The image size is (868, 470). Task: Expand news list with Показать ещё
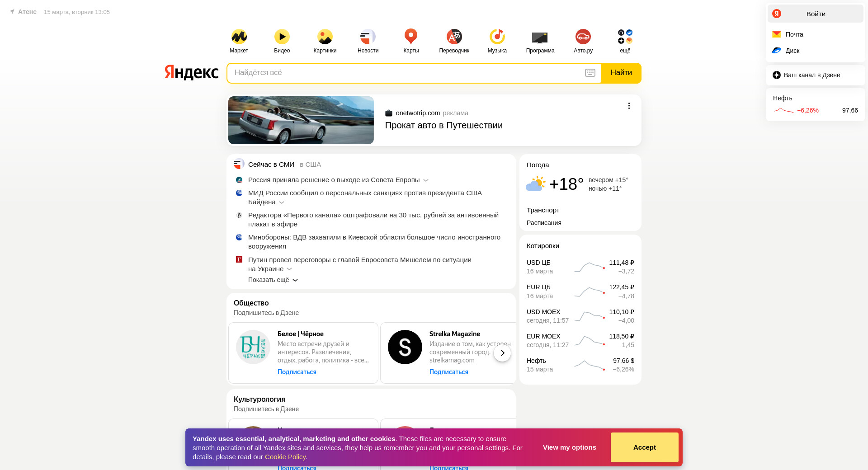(x=273, y=280)
